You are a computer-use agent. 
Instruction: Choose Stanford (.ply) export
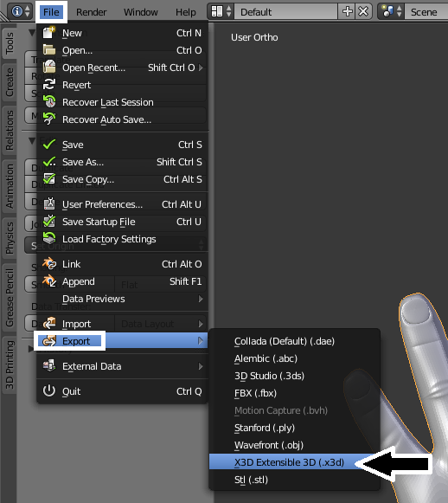tap(294, 428)
